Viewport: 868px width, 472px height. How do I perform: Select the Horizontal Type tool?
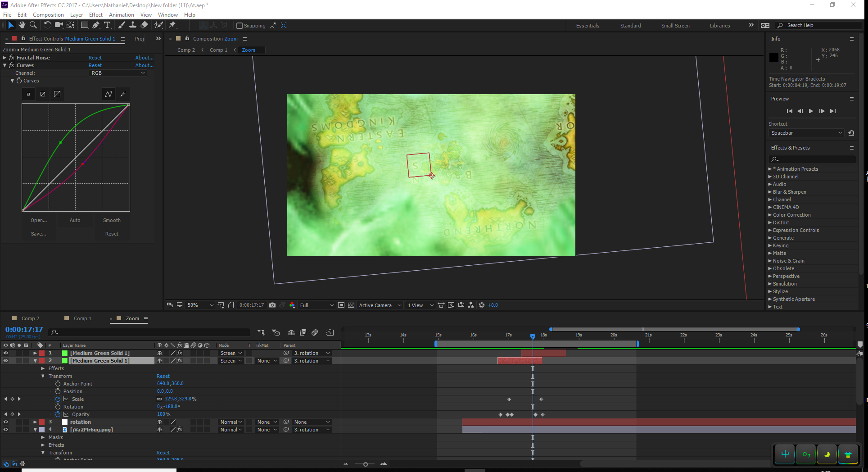coord(107,25)
